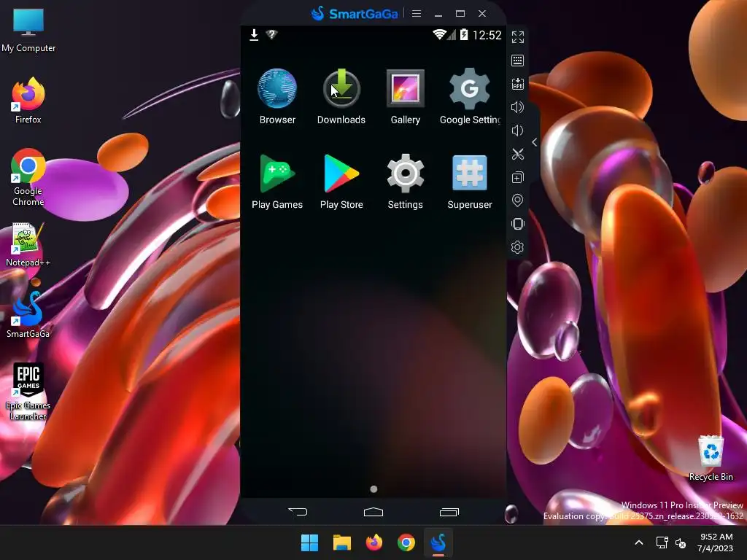747x560 pixels.
Task: Open File Explorer from taskbar
Action: (x=342, y=542)
